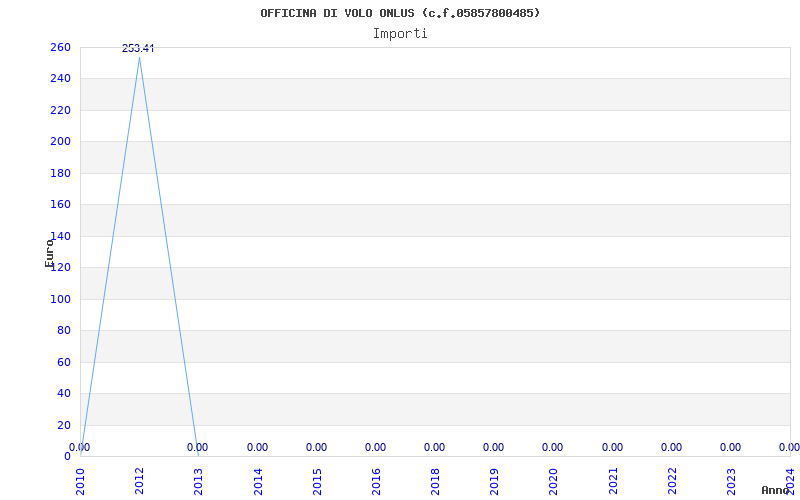Select the year 2019 axis label
This screenshot has height=500, width=800.
(x=494, y=481)
